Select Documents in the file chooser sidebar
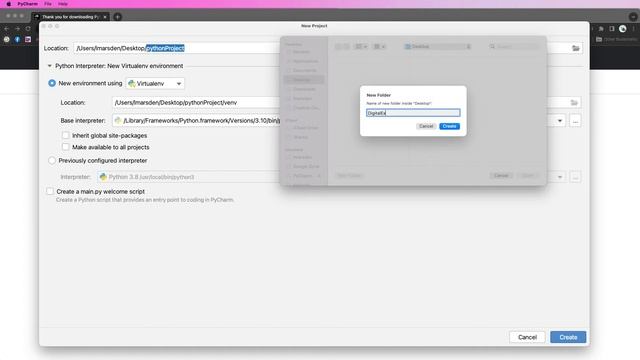Viewport: 640px width, 360px height. coord(304,70)
